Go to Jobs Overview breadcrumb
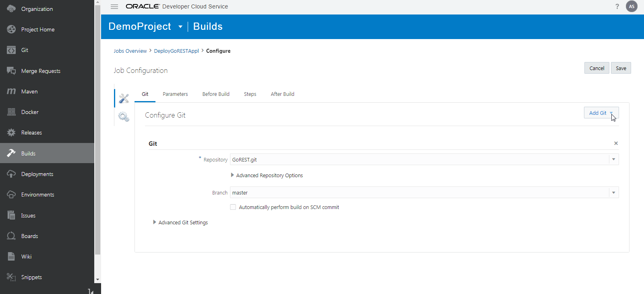644x294 pixels. click(x=130, y=51)
